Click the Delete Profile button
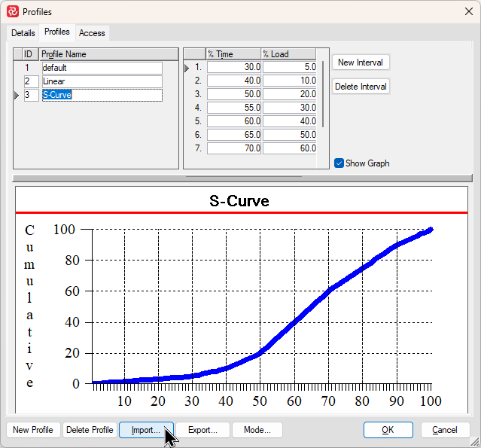This screenshot has height=448, width=481. click(90, 430)
